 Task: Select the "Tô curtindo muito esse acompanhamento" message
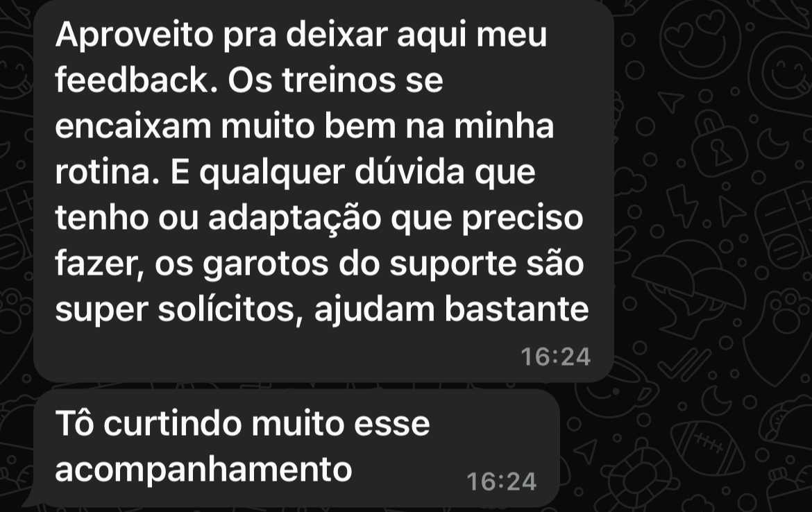click(296, 447)
